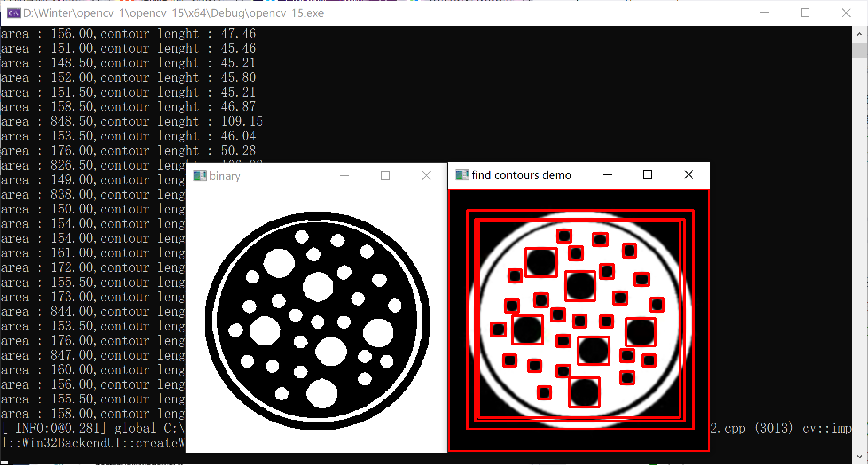Click the console scrollbar down arrow

click(860, 457)
